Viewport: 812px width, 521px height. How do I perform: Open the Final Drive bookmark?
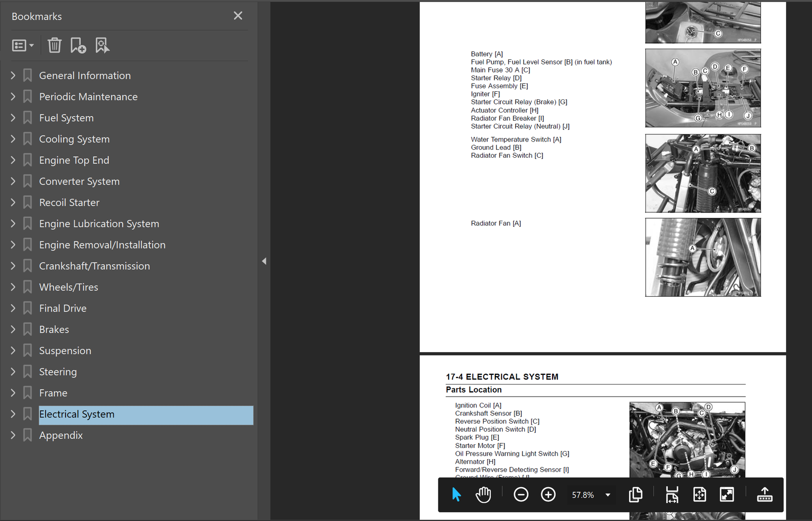[x=62, y=308]
